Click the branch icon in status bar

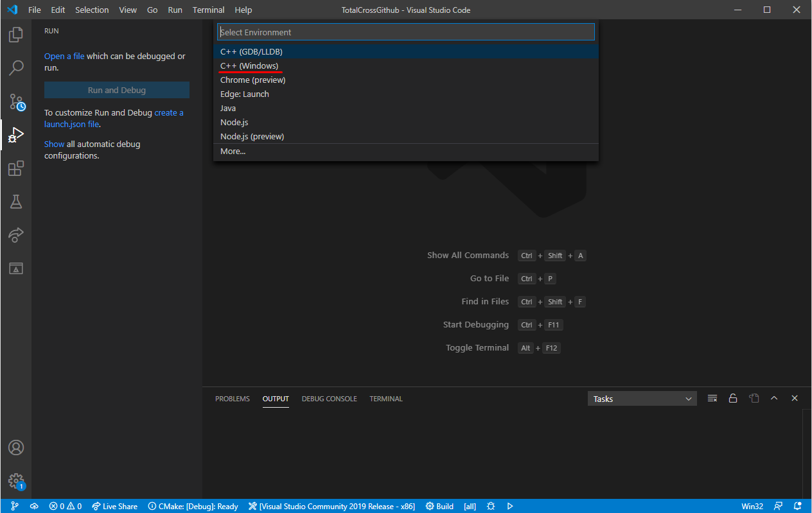[x=15, y=506]
